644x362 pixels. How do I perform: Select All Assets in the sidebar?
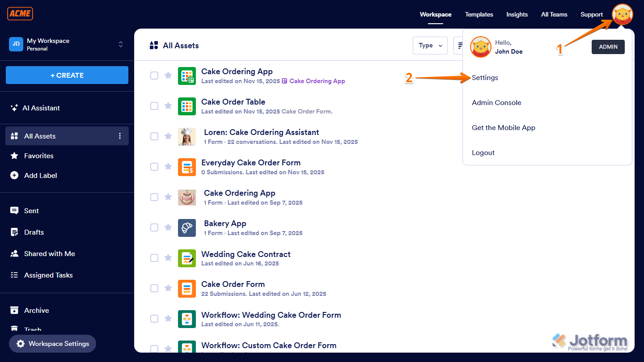[x=67, y=136]
